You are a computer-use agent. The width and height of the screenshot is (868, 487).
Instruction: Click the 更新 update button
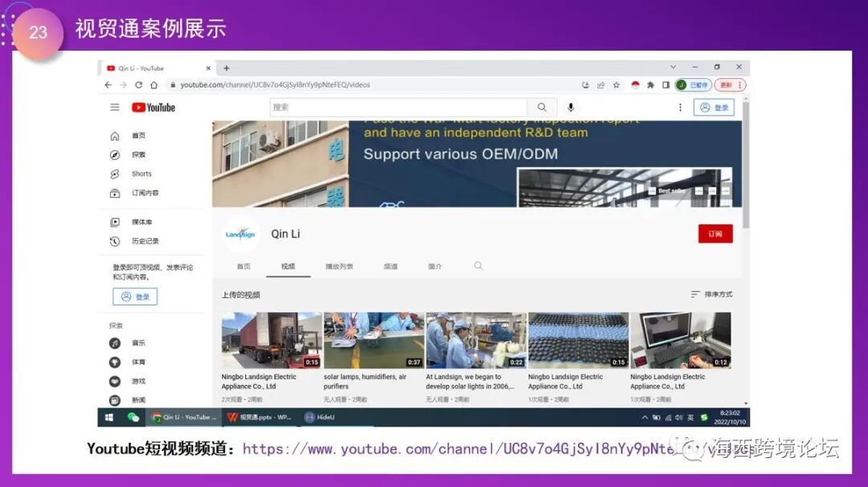pos(730,84)
